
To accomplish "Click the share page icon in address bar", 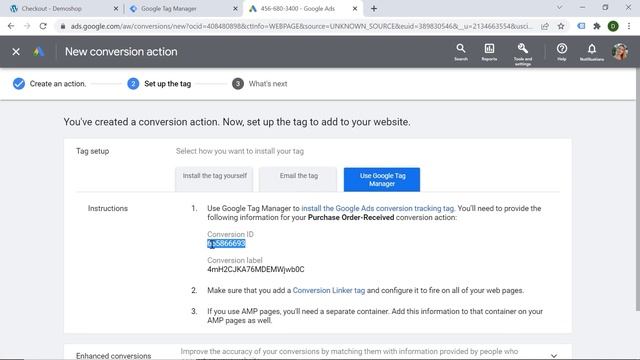I will 545,26.
